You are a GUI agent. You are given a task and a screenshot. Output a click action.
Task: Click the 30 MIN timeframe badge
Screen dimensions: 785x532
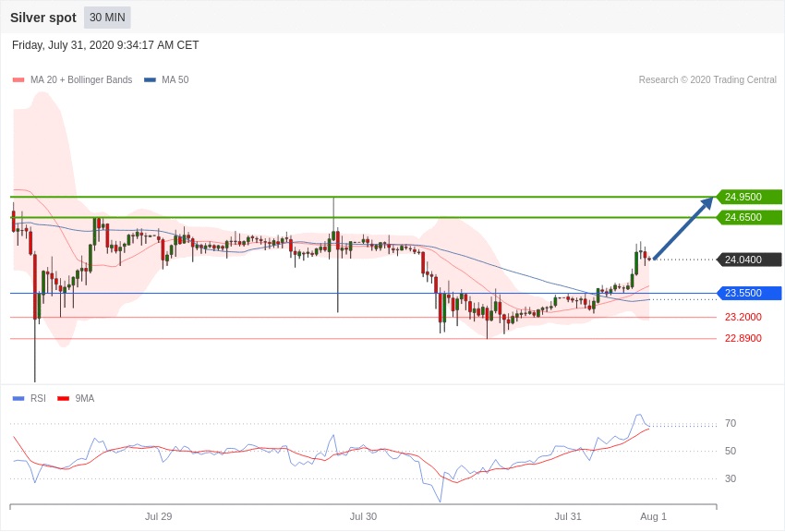pos(107,18)
